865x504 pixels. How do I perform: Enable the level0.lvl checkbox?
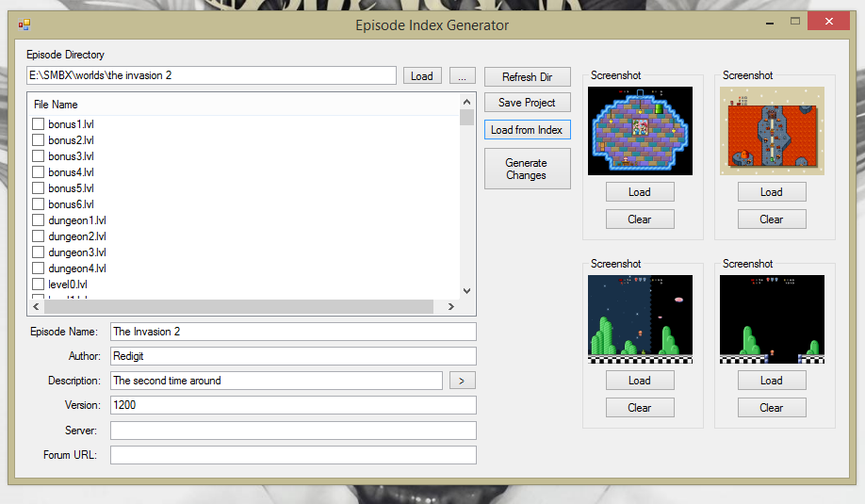coord(38,284)
